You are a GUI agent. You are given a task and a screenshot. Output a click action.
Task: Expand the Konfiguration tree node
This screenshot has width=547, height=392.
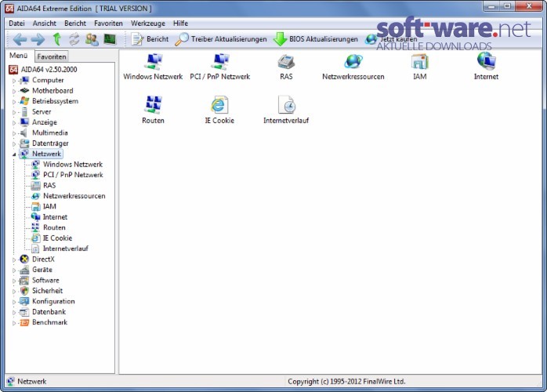[x=14, y=302]
